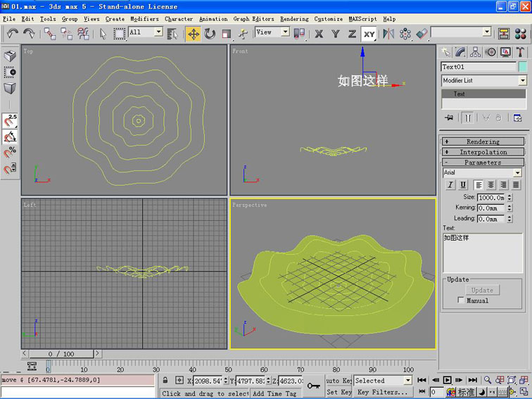This screenshot has width=532, height=399.
Task: Click the Size 1000.0 input field
Action: coord(491,198)
